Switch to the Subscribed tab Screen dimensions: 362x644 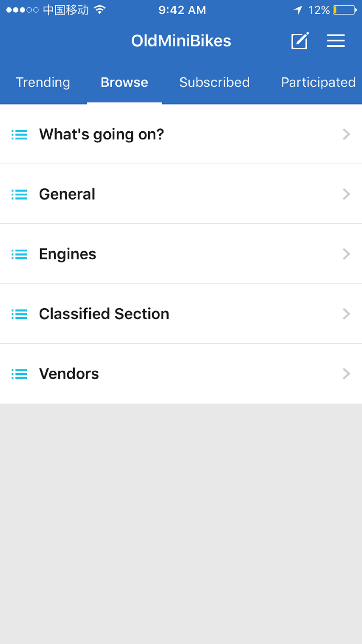[x=215, y=82]
